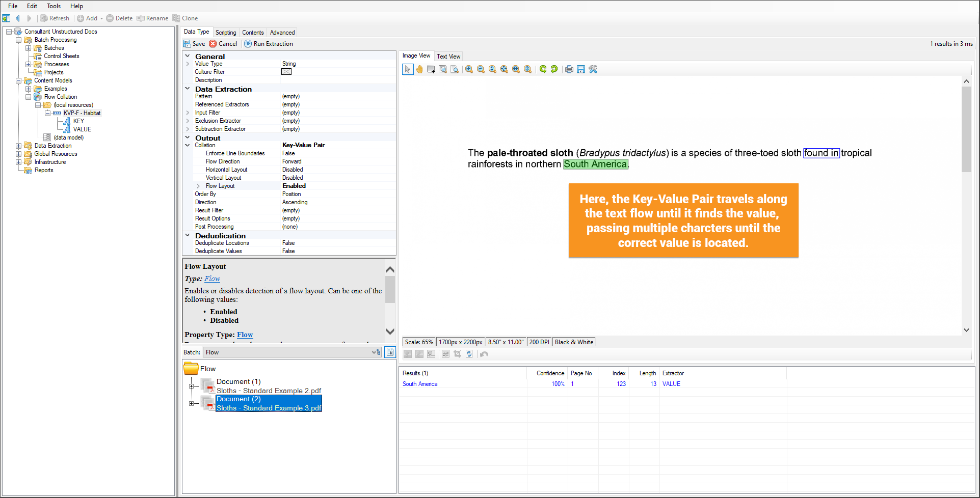
Task: Rotate the image clockwise
Action: tap(554, 69)
